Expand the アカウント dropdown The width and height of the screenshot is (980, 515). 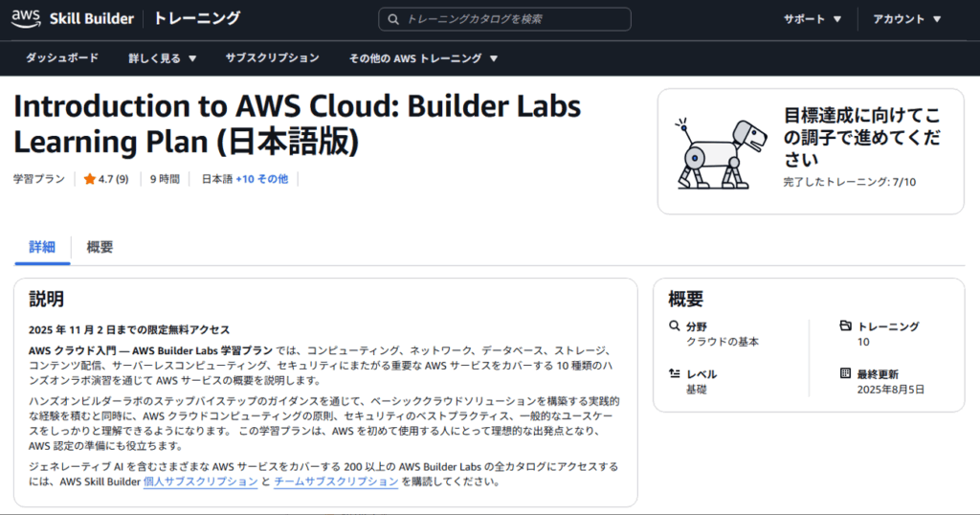[907, 19]
